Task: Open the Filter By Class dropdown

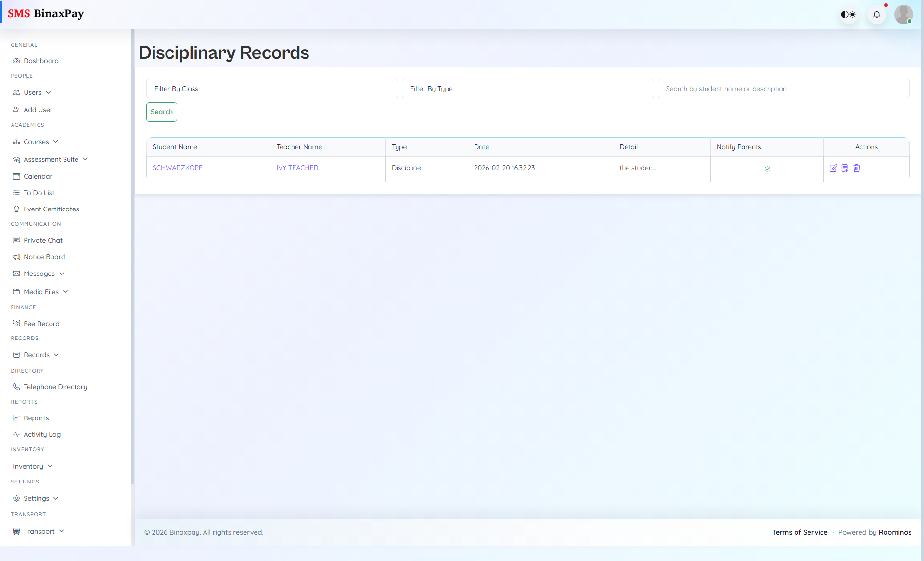Action: click(x=272, y=89)
